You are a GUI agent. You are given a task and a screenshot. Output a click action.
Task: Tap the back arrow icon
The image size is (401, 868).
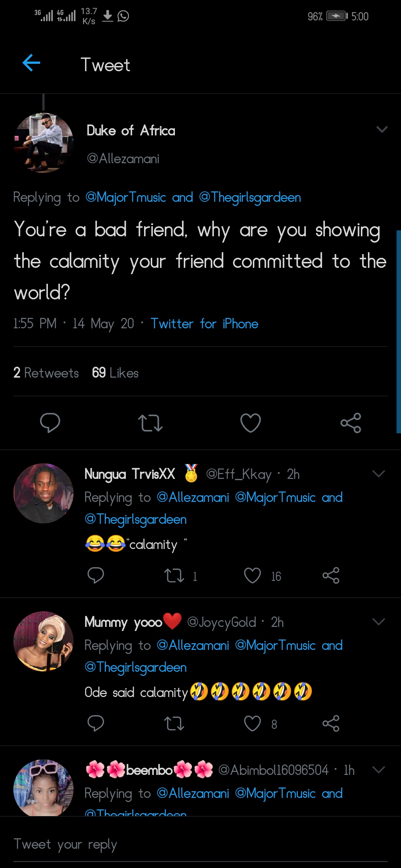31,63
